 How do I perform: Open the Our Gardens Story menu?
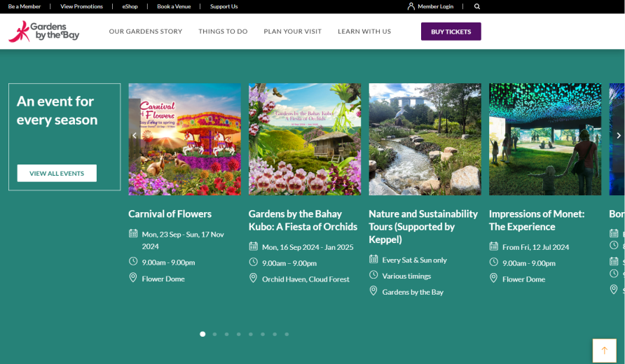click(146, 31)
